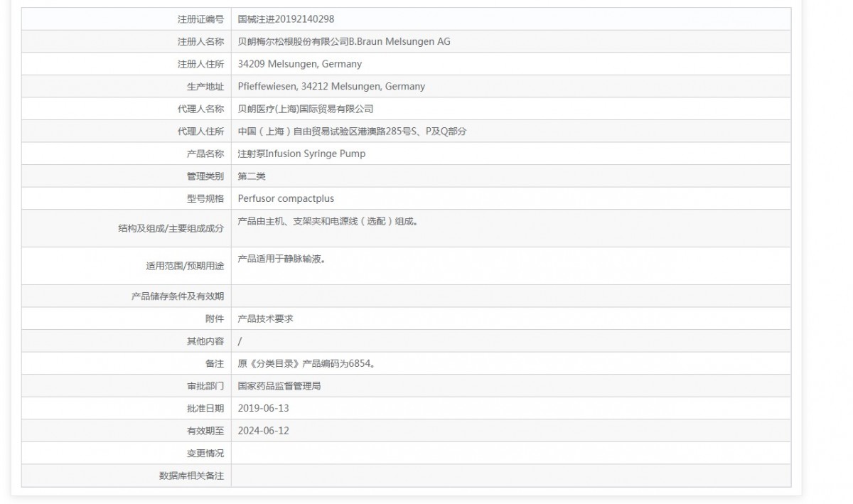Select the label 注册证编号
The height and width of the screenshot is (504, 853).
tap(200, 19)
